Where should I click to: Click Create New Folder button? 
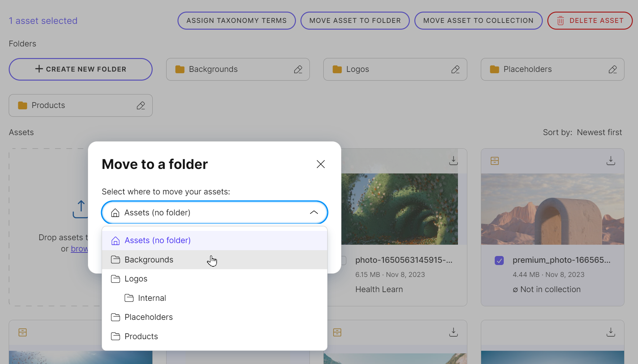click(x=80, y=69)
